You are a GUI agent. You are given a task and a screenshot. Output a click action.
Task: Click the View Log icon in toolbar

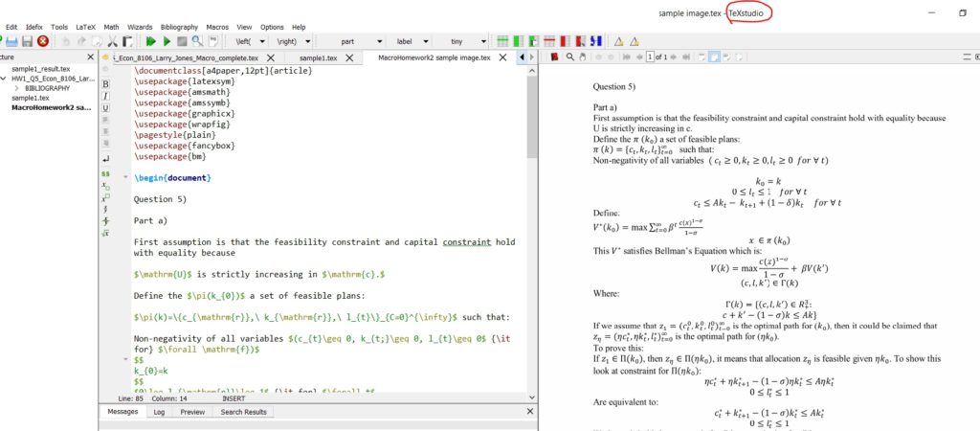point(213,41)
